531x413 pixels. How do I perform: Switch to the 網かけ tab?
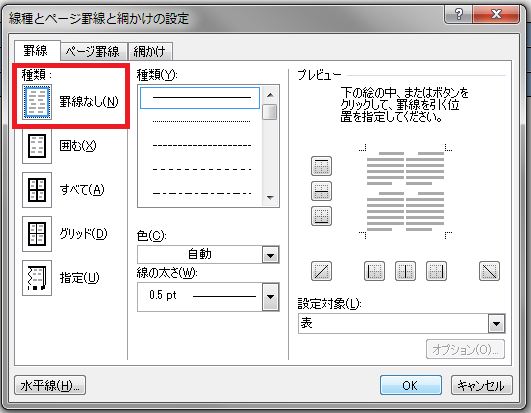pos(150,52)
